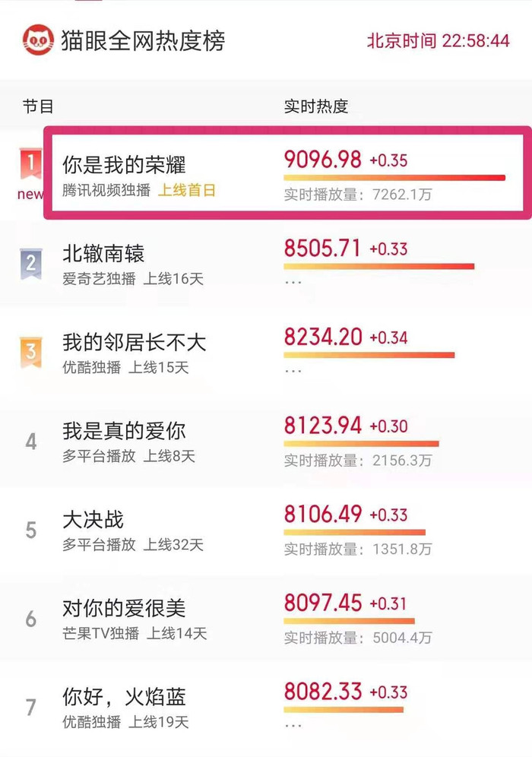Open the show 对你的爱很美

tap(124, 608)
